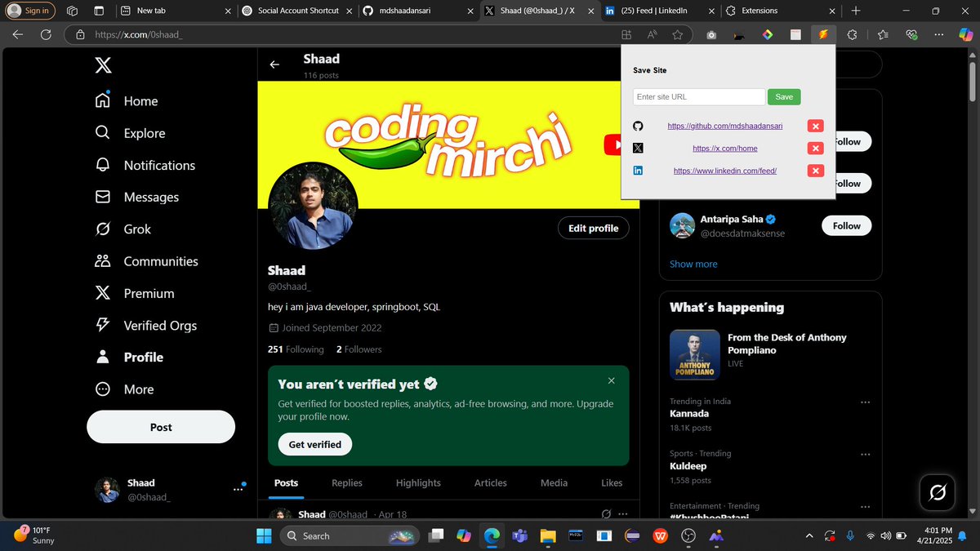
Task: Open the Favorites list toolbar icon
Action: (x=883, y=34)
